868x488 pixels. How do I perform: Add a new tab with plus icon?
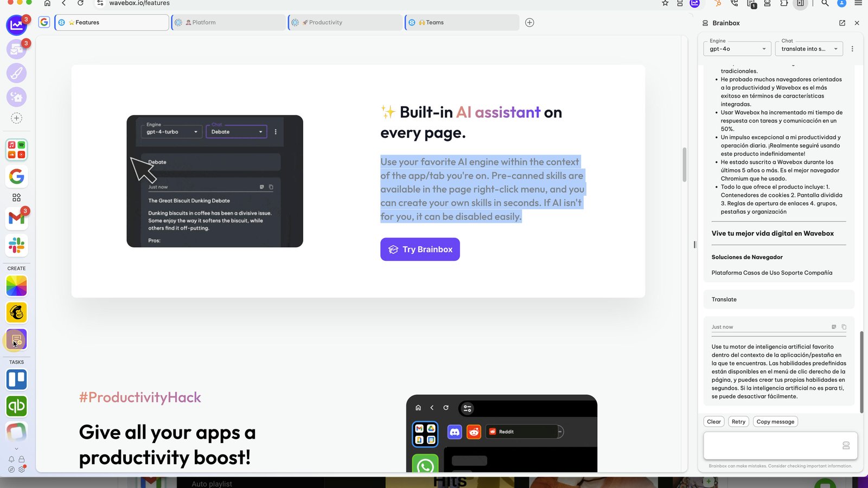(x=529, y=22)
